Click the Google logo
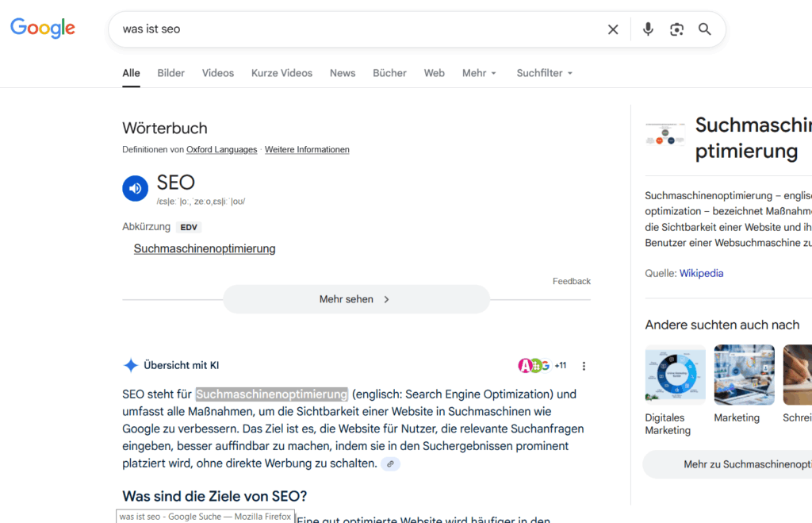The width and height of the screenshot is (812, 523). 43,29
